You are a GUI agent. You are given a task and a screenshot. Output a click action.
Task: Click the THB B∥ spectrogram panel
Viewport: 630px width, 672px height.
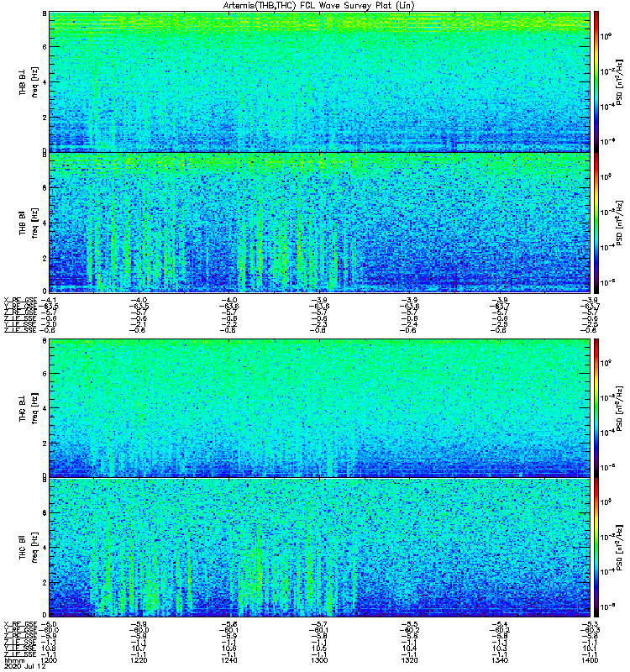[319, 223]
